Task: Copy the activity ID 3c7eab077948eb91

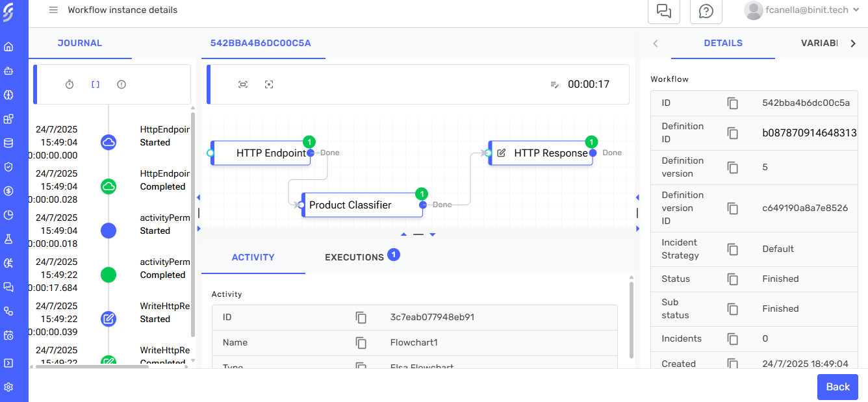Action: (x=362, y=317)
